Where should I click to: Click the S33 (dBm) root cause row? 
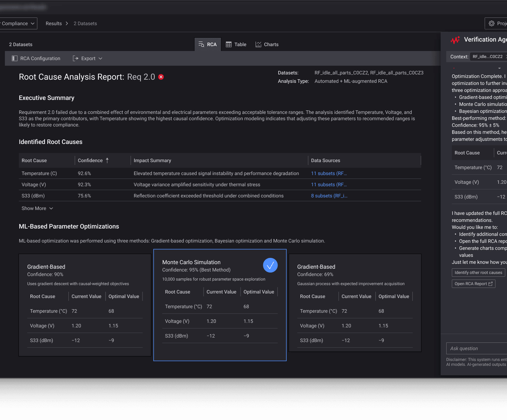tap(220, 196)
